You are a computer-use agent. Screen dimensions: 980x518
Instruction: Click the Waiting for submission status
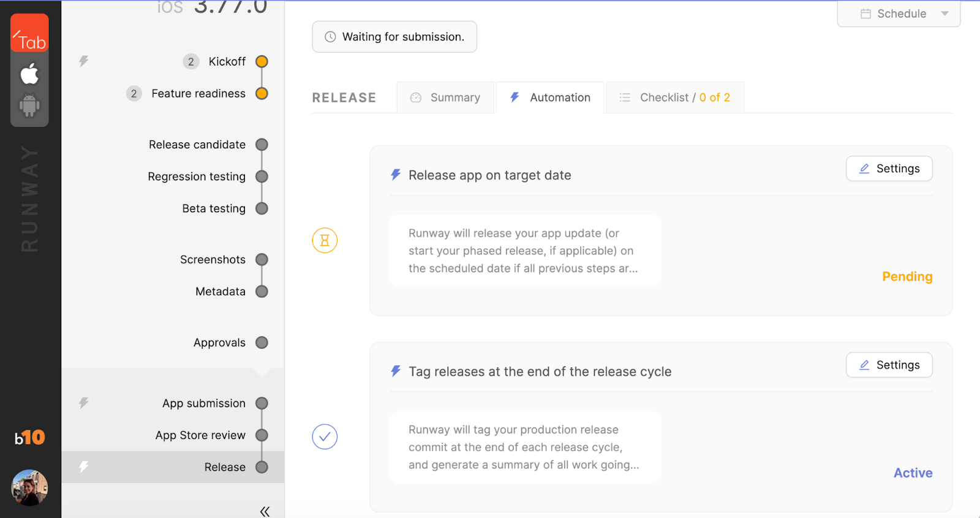394,37
